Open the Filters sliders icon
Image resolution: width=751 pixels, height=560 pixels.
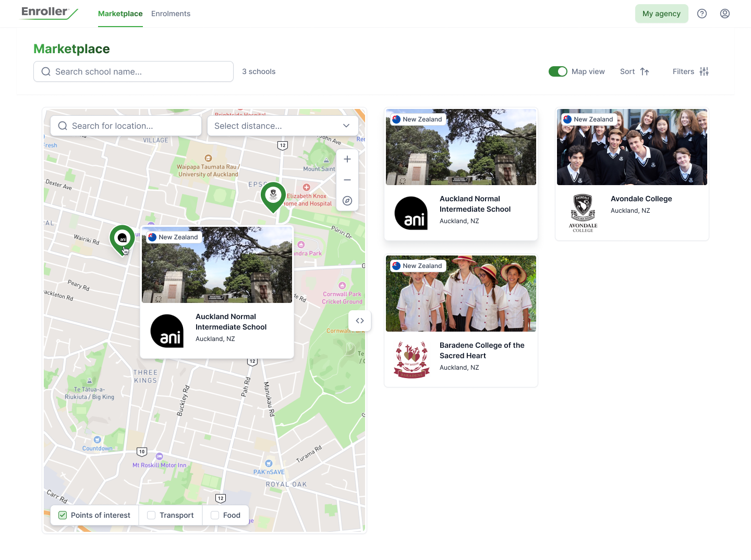click(704, 71)
